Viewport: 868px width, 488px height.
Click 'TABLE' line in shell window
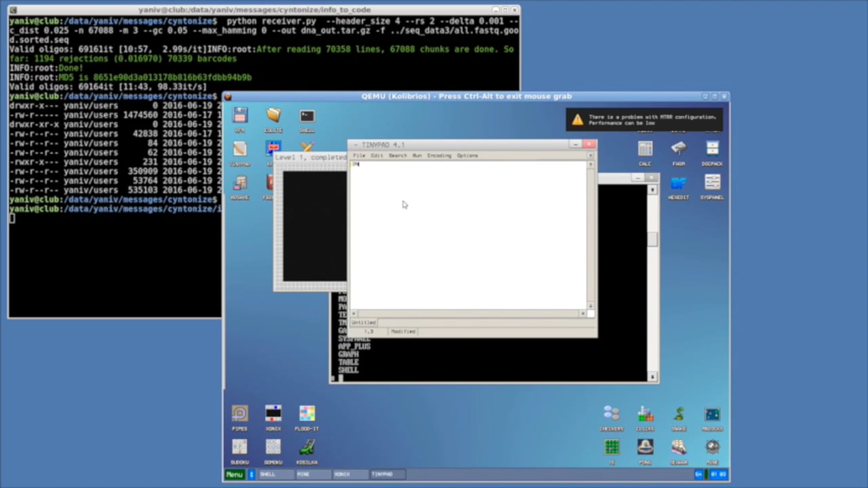(348, 362)
